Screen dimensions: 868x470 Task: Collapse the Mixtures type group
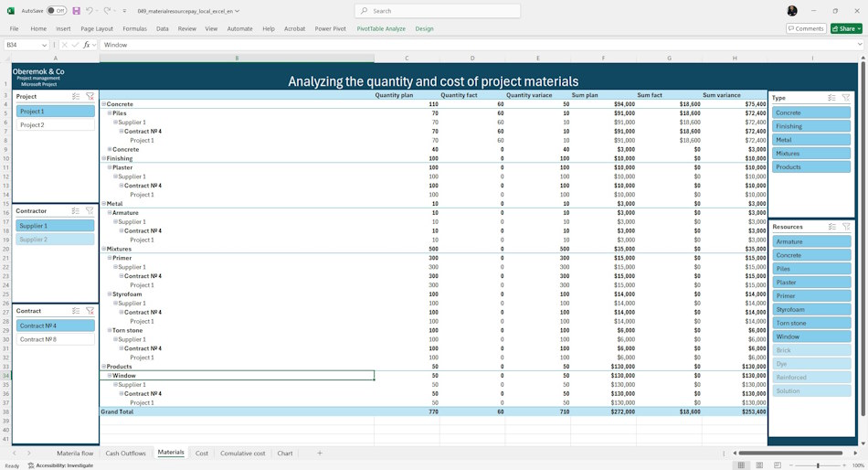point(103,249)
